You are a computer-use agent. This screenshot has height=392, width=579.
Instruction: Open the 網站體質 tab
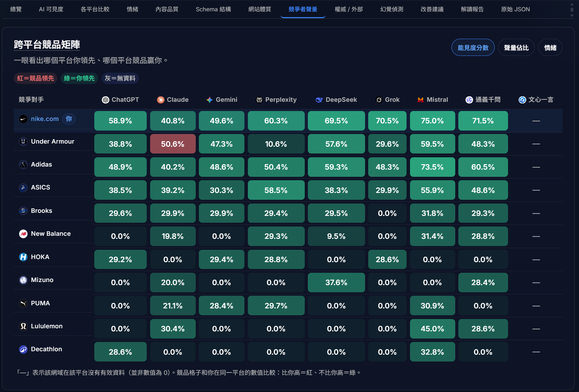(x=260, y=9)
